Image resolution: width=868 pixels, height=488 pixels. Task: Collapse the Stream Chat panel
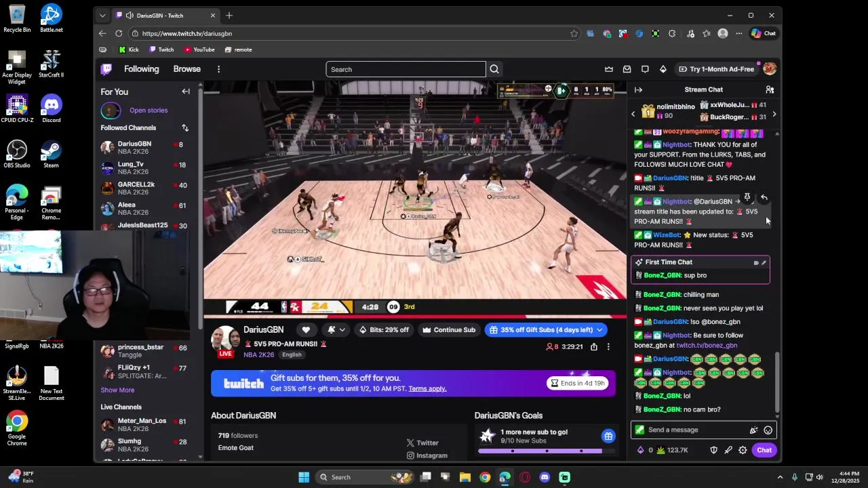click(x=638, y=89)
